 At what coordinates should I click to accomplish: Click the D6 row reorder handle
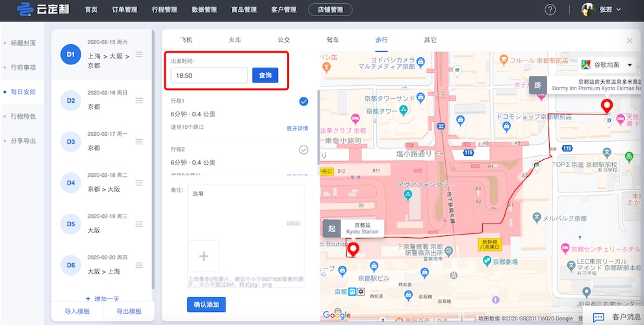tap(139, 265)
